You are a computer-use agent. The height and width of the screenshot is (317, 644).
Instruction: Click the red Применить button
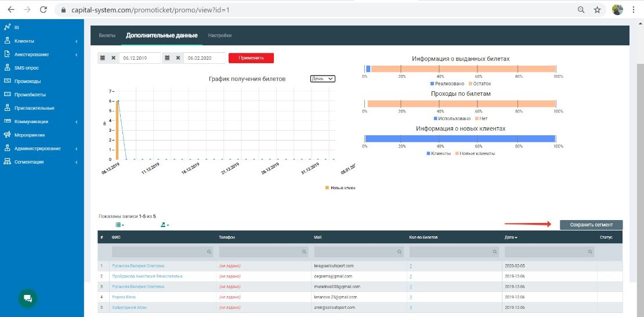tap(251, 58)
